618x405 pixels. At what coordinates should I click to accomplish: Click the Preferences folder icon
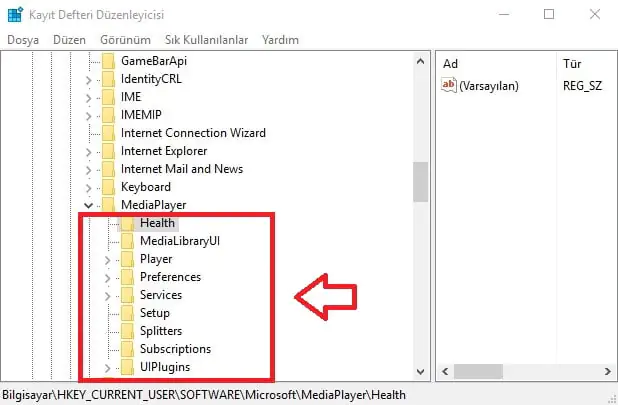click(127, 277)
